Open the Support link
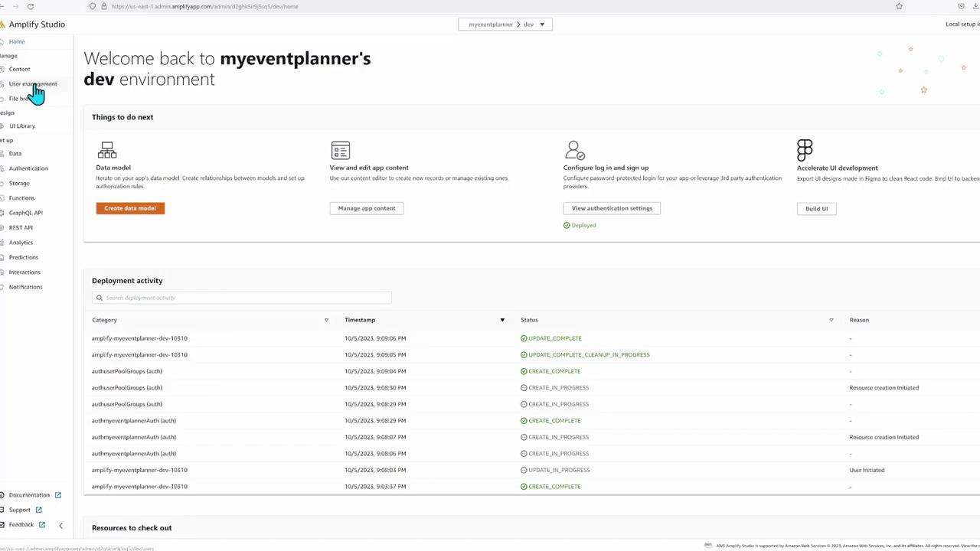 (20, 510)
